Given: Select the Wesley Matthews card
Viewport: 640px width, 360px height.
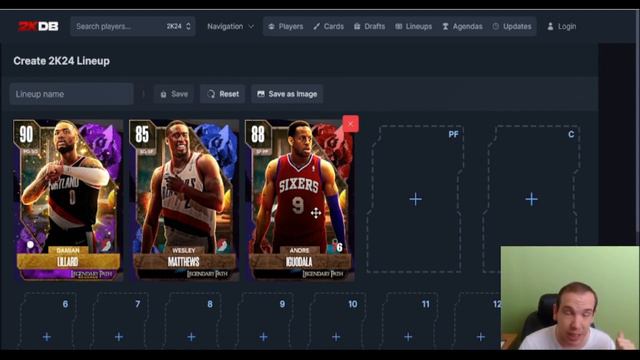Looking at the screenshot, I should pyautogui.click(x=184, y=200).
